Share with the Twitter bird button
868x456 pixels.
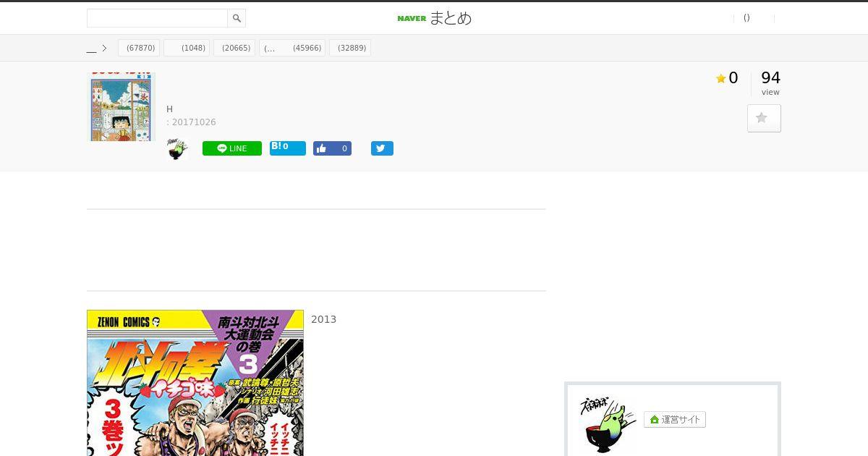pos(382,148)
